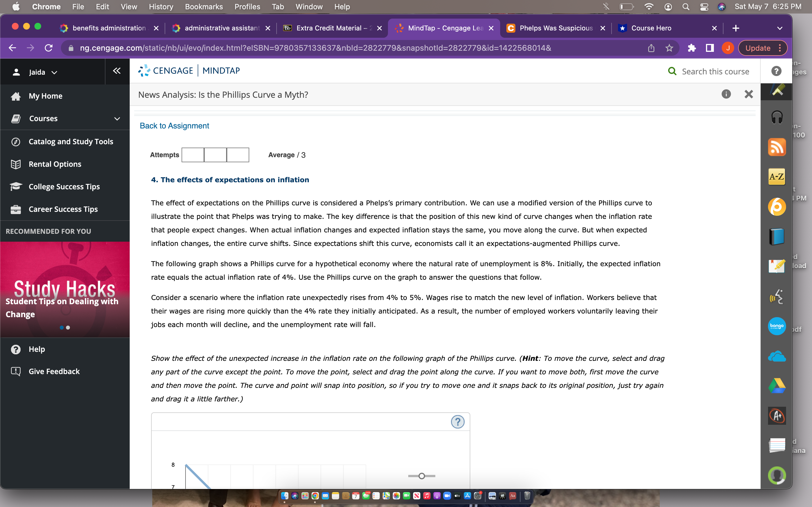The height and width of the screenshot is (507, 812).
Task: Open the RSS feed panel in MindTap sidebar
Action: click(776, 147)
